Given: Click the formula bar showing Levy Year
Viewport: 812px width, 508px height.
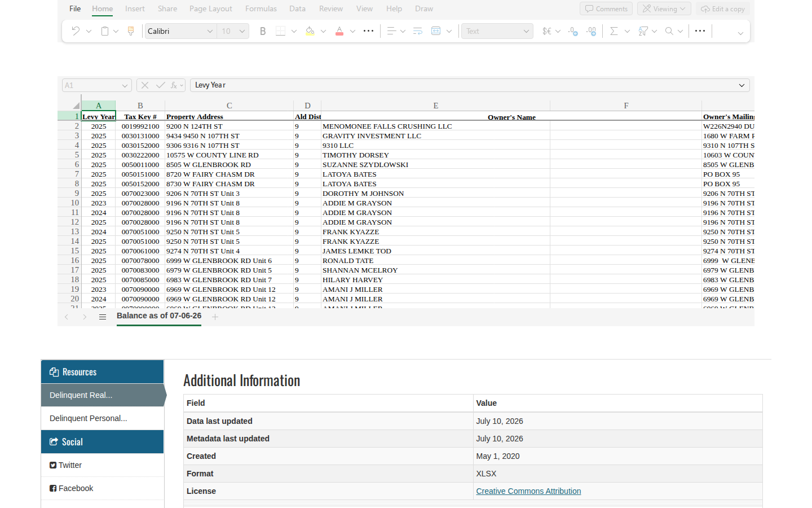Looking at the screenshot, I should pyautogui.click(x=470, y=85).
